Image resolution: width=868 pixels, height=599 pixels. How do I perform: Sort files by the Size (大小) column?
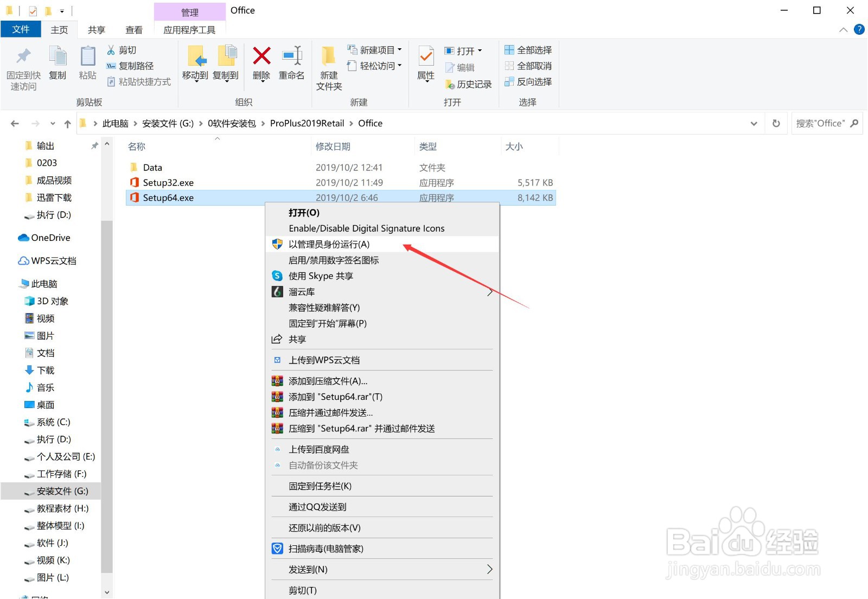click(x=514, y=146)
